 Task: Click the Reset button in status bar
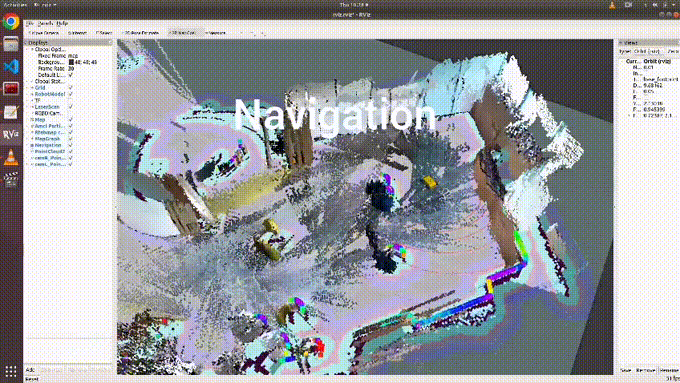click(x=32, y=379)
